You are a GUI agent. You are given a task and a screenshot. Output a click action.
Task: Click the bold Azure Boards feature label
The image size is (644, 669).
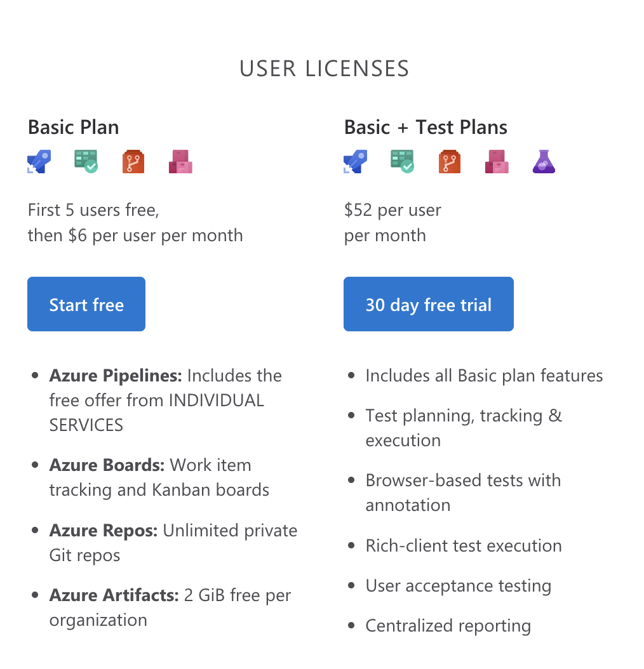tap(107, 465)
